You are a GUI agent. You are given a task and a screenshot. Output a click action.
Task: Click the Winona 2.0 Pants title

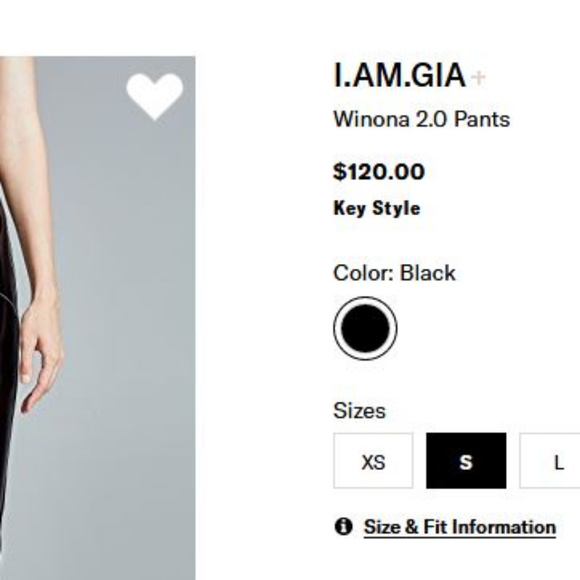click(422, 119)
